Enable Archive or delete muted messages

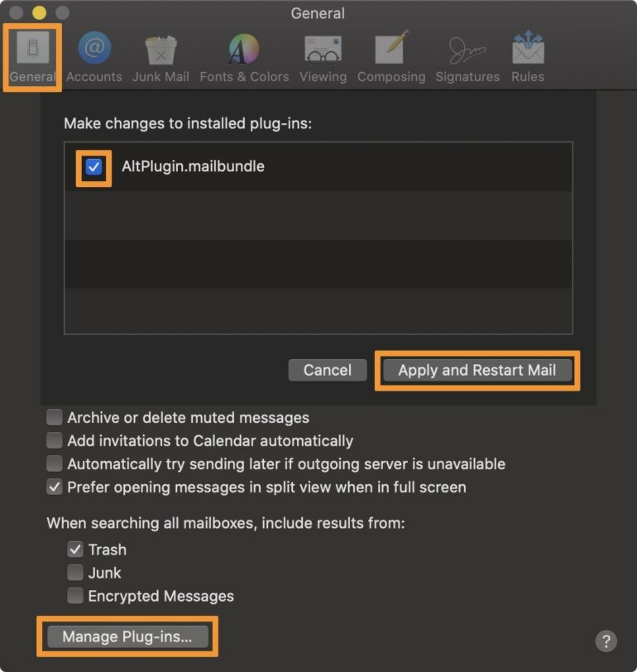pos(55,418)
